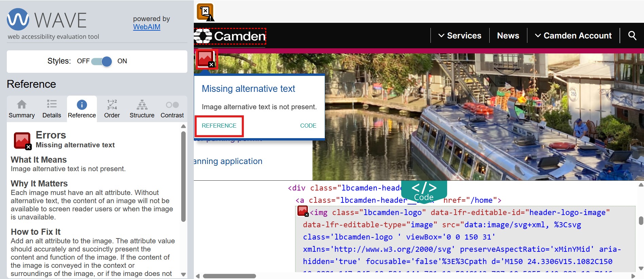Open the WebAIM link
The height and width of the screenshot is (279, 644).
(147, 27)
